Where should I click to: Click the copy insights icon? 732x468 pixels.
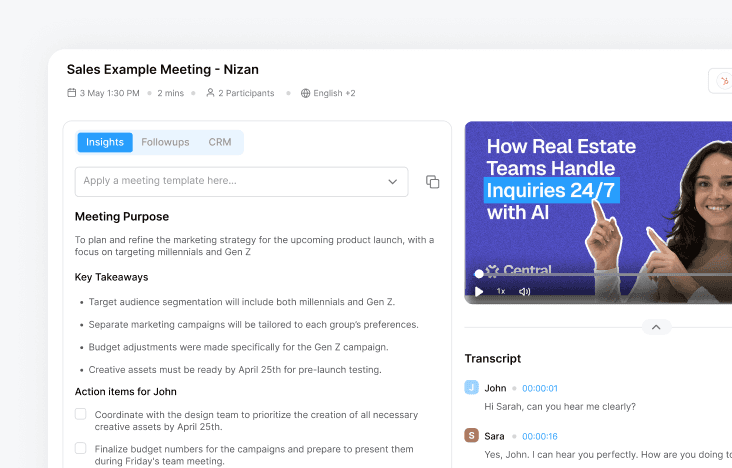click(x=432, y=182)
